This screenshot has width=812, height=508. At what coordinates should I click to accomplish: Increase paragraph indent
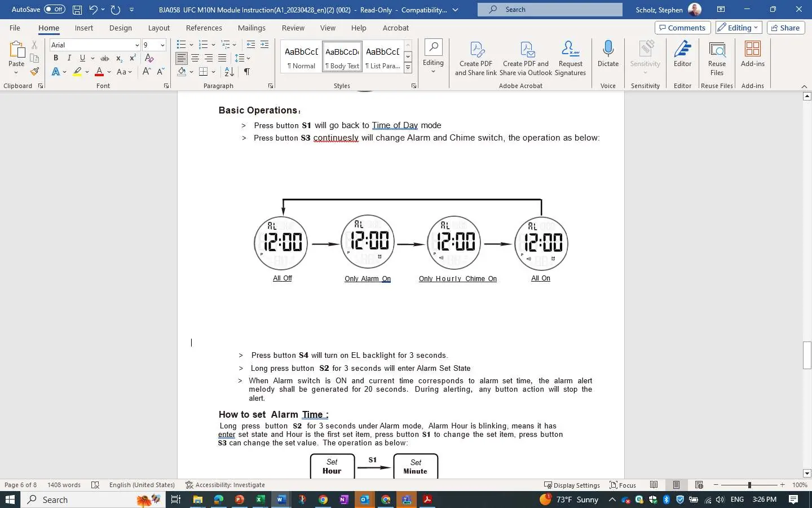click(264, 45)
